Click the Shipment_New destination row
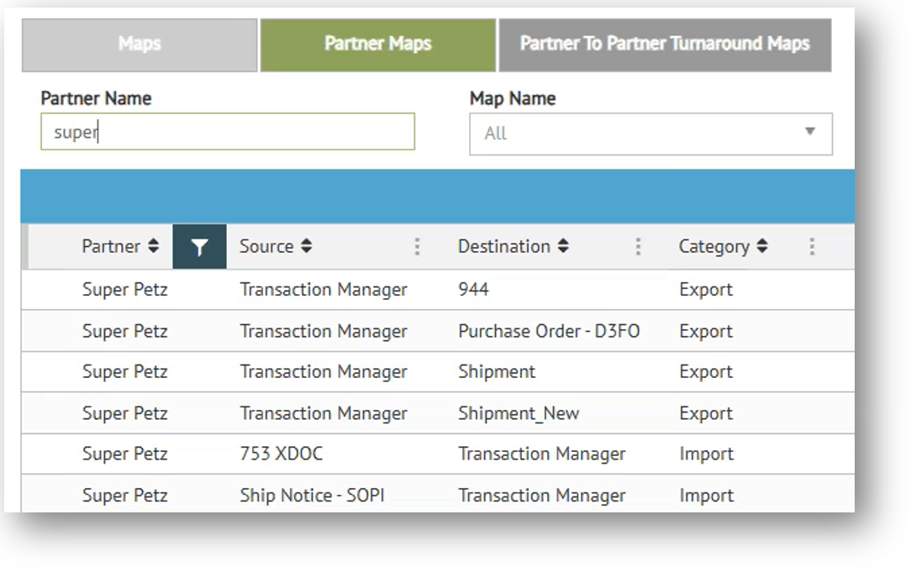911x588 pixels. click(518, 413)
